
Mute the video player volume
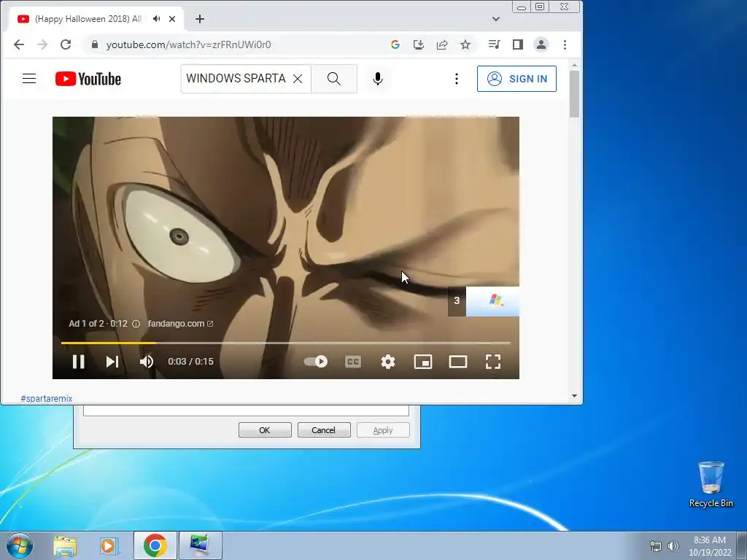(147, 362)
